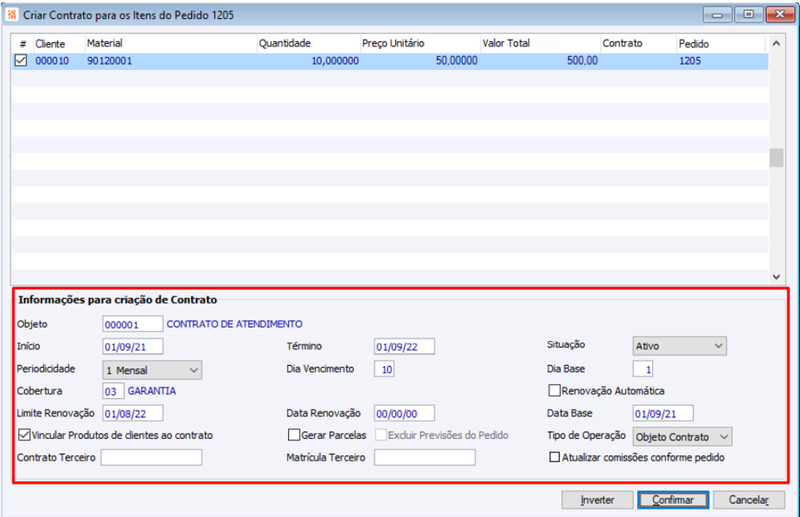
Task: Click the Início date field
Action: tap(133, 347)
